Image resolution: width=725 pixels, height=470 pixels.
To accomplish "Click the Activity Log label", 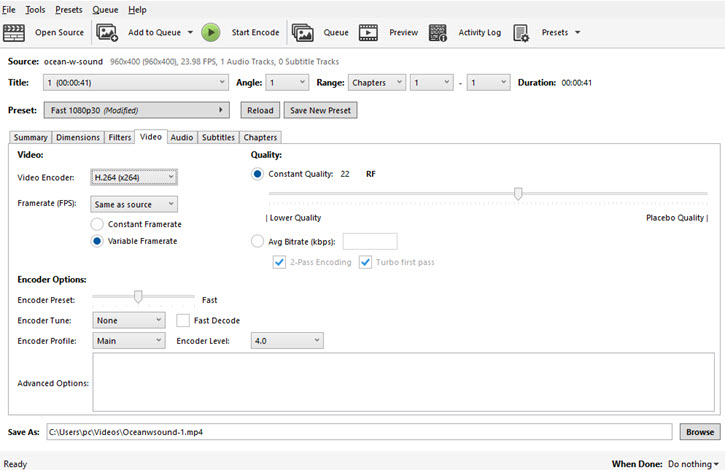I will click(x=479, y=32).
